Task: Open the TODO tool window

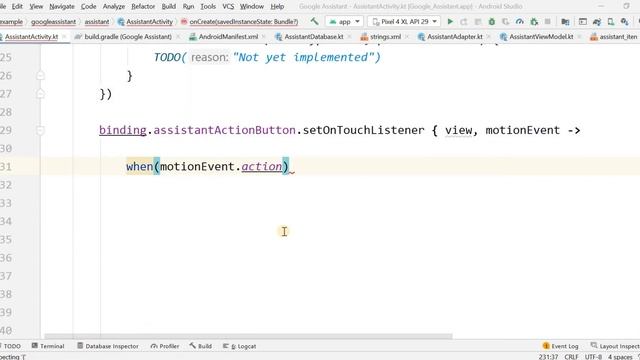Action: (11, 346)
